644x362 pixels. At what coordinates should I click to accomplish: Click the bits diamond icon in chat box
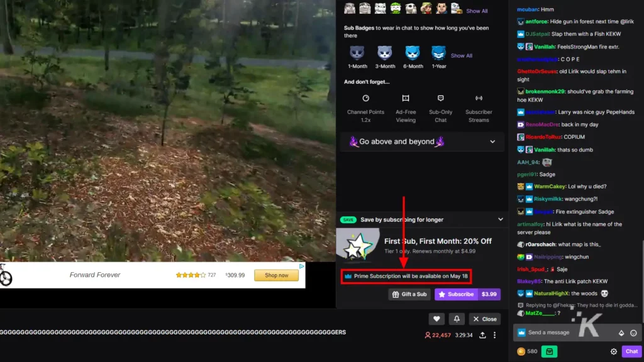621,333
